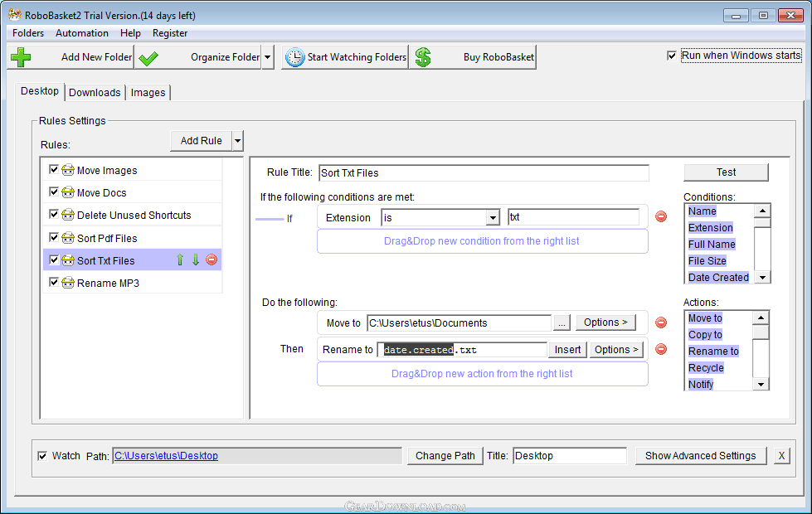The height and width of the screenshot is (514, 812).
Task: Click the RoboBasket app icon in title bar
Action: (x=14, y=14)
